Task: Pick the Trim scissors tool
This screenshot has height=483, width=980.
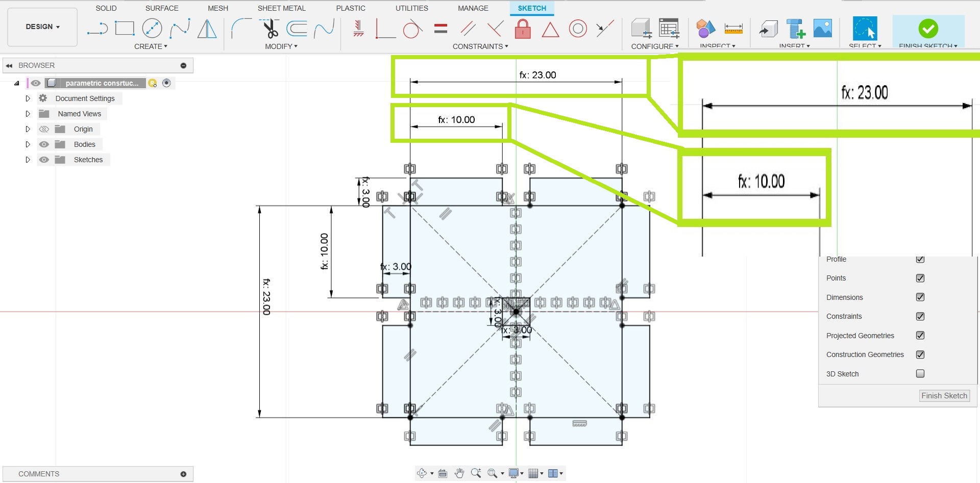Action: (270, 29)
